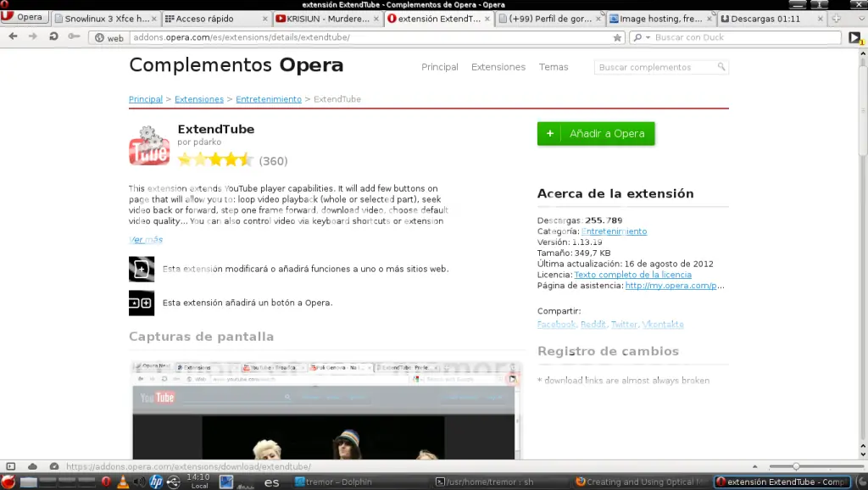868x490 pixels.
Task: Open the Entretenimiento category link in sidebar
Action: click(614, 231)
